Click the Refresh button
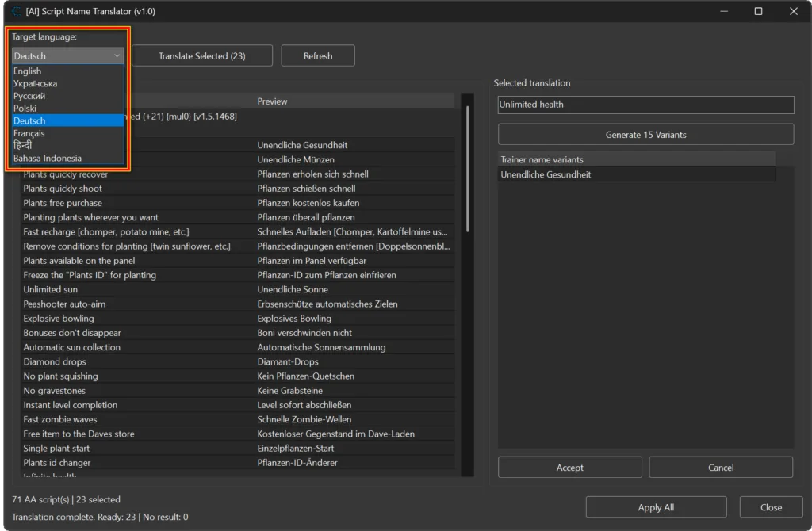This screenshot has width=812, height=531. 318,56
